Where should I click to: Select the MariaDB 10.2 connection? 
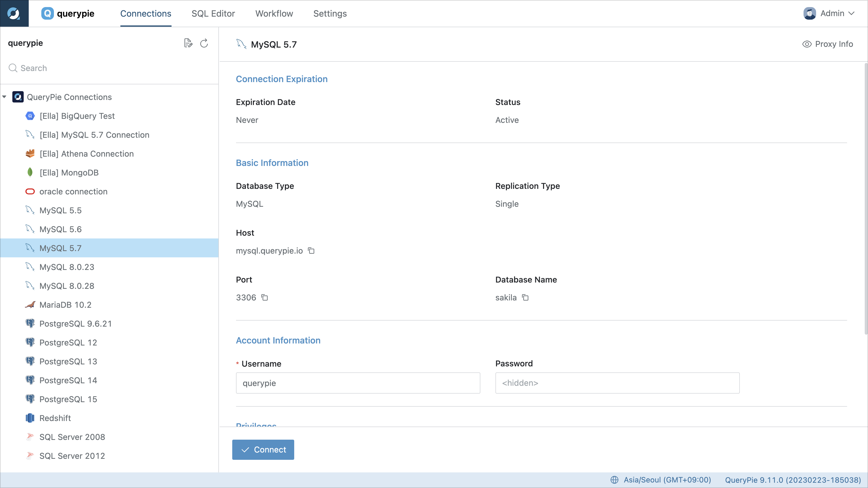pos(65,304)
